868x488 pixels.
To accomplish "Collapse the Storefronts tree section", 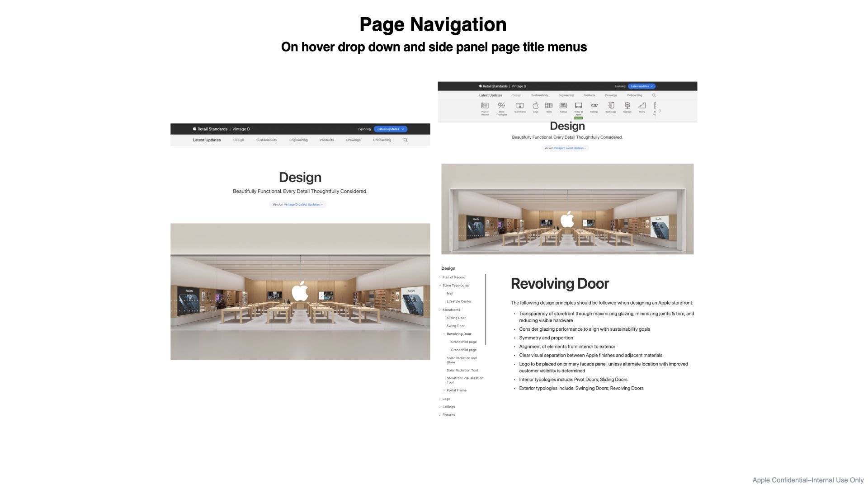I will [x=440, y=310].
